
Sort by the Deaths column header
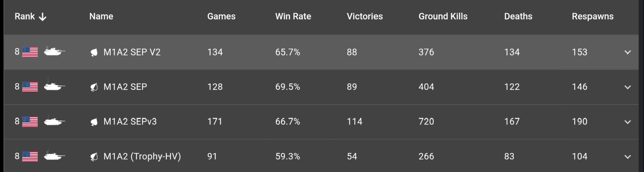pos(518,16)
